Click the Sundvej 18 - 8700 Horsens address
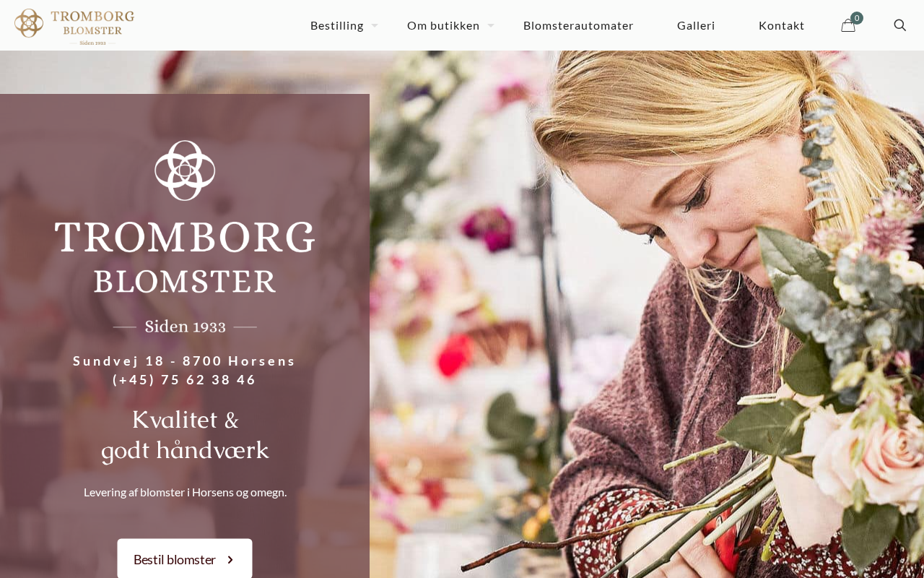 (185, 361)
